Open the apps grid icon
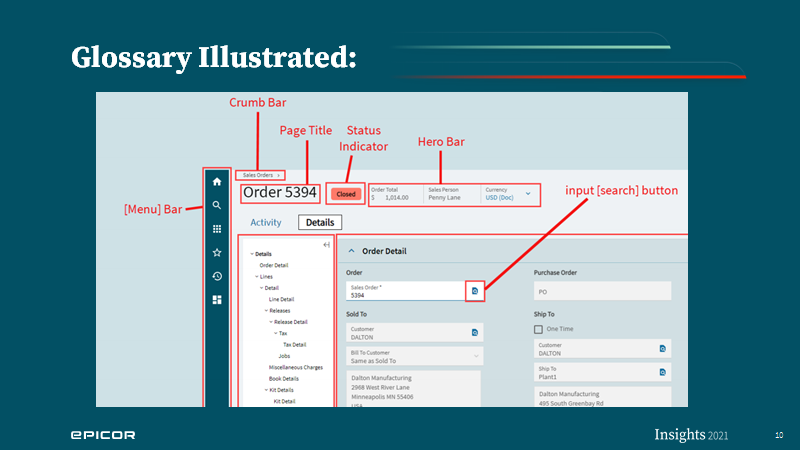800x450 pixels. (217, 229)
